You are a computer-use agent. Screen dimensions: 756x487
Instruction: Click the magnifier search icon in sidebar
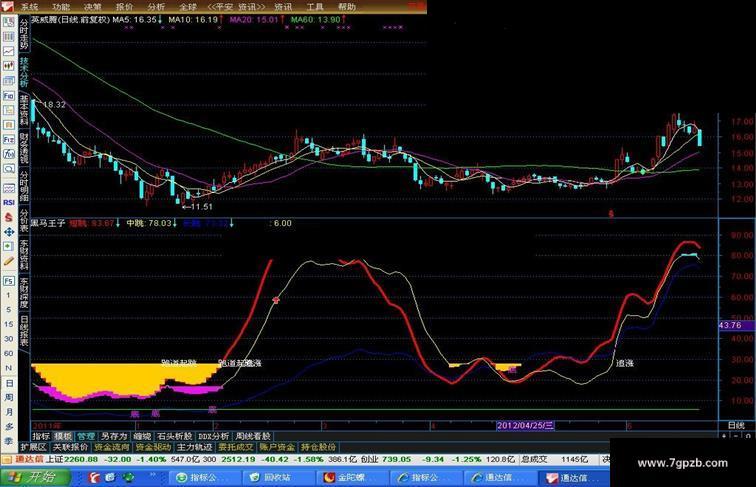pos(9,169)
